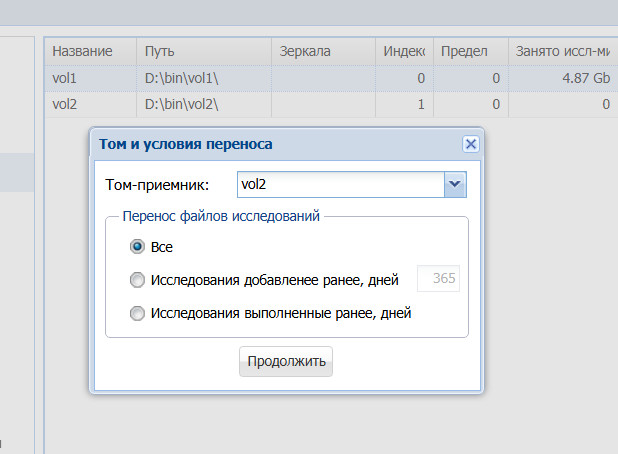Click the D:\bin\vol1\ path cell
This screenshot has height=454, width=618.
tap(204, 78)
